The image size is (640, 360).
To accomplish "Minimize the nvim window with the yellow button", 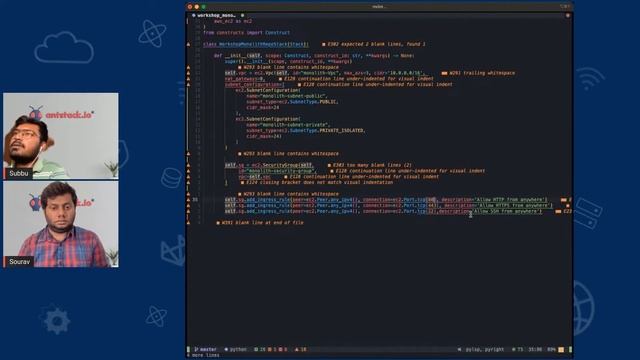I will pos(197,7).
